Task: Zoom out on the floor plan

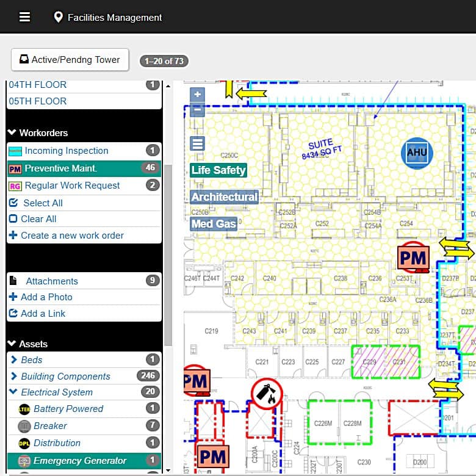Action: [x=197, y=109]
